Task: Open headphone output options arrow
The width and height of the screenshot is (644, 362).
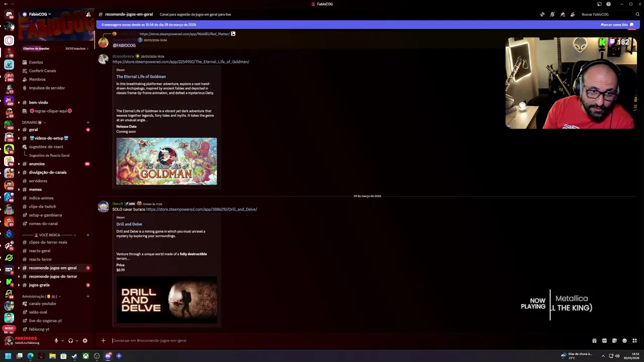Action: click(76, 340)
